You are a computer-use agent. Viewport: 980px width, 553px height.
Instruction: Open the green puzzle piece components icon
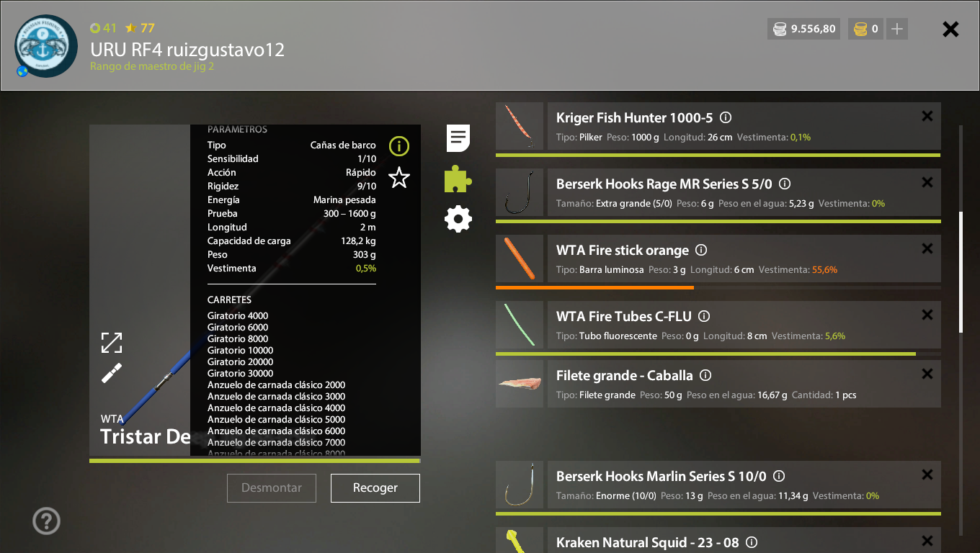click(458, 179)
